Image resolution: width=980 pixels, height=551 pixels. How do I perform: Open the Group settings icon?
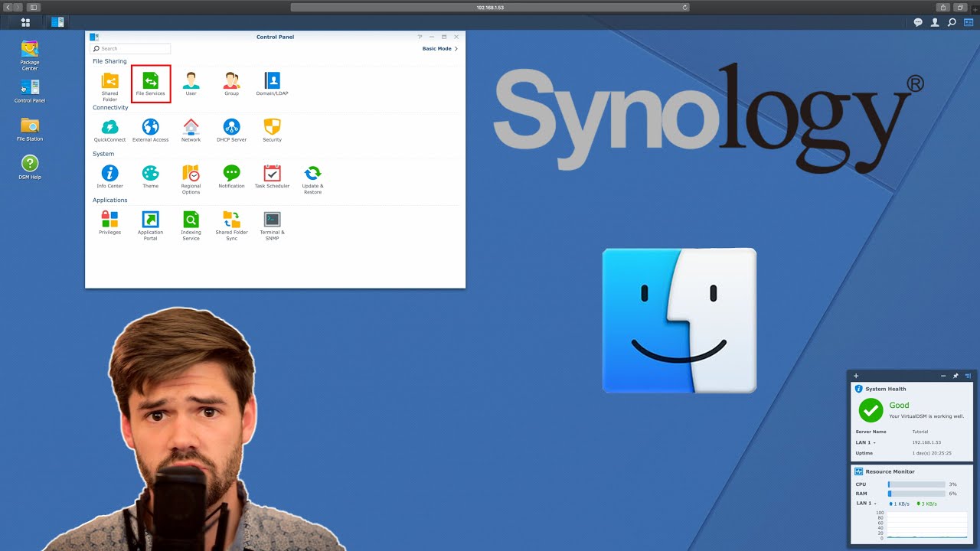(x=231, y=84)
